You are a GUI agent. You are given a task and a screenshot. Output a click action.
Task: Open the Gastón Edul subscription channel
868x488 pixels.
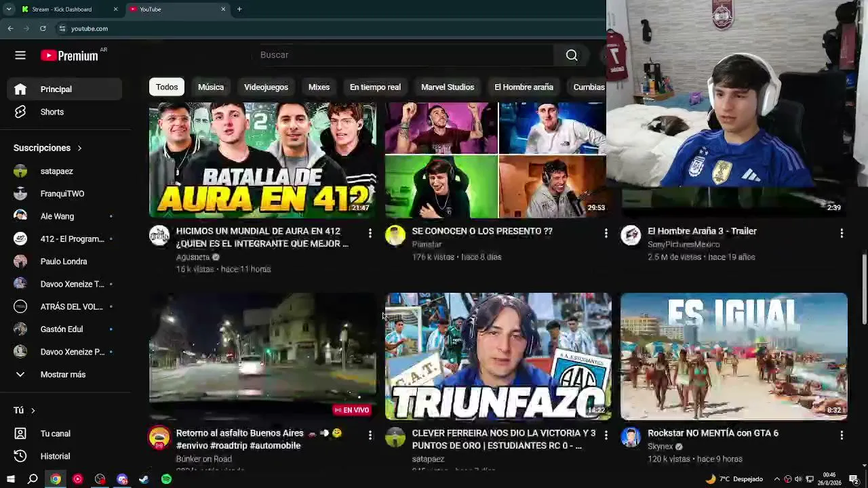coord(65,329)
